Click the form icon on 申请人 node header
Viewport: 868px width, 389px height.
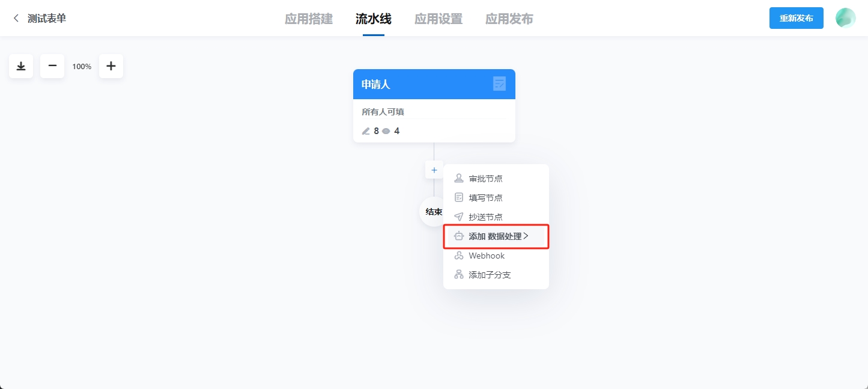(x=500, y=84)
